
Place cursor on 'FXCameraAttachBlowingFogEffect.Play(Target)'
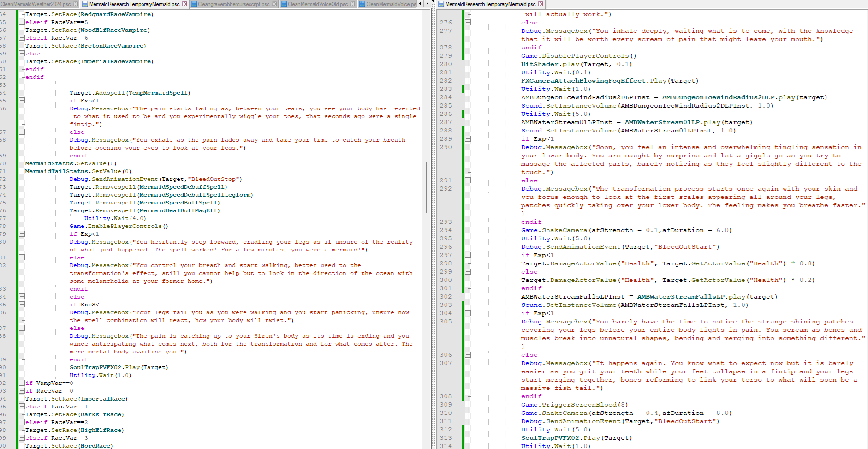(610, 81)
